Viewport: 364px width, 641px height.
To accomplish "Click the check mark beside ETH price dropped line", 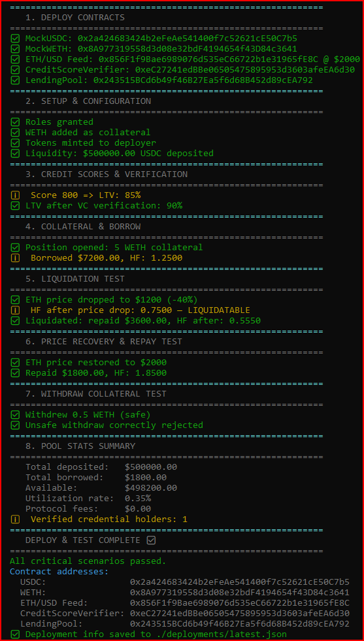I will 15,300.
